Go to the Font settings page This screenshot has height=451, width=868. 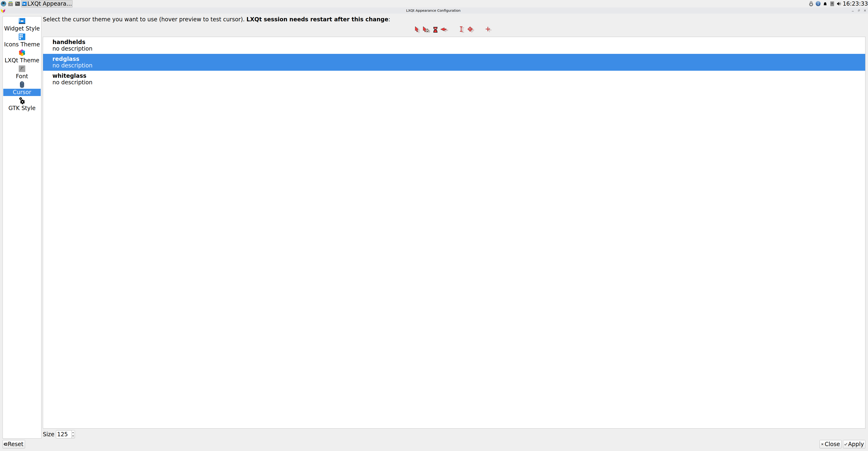pos(22,72)
